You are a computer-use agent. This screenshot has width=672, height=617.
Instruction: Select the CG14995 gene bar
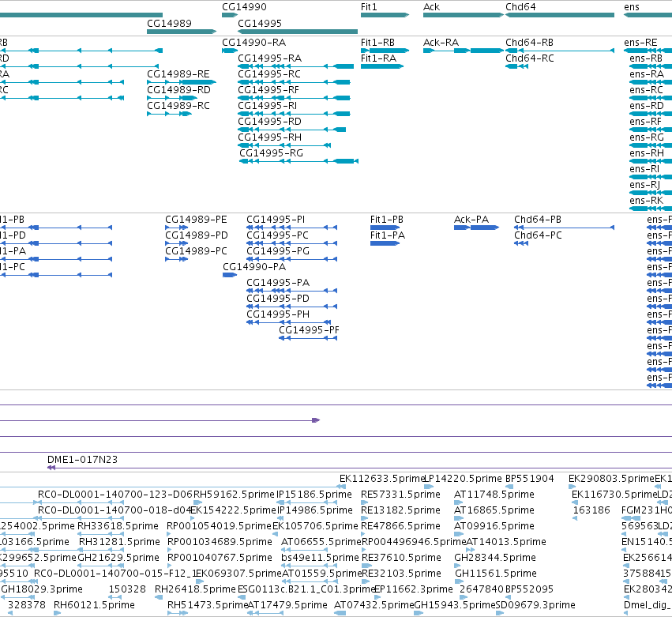click(298, 32)
